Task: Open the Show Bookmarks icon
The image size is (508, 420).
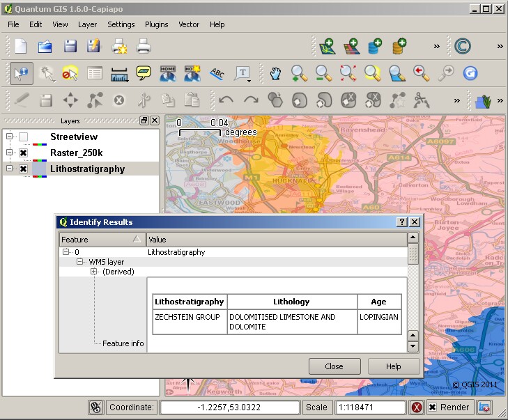Action: pos(168,74)
